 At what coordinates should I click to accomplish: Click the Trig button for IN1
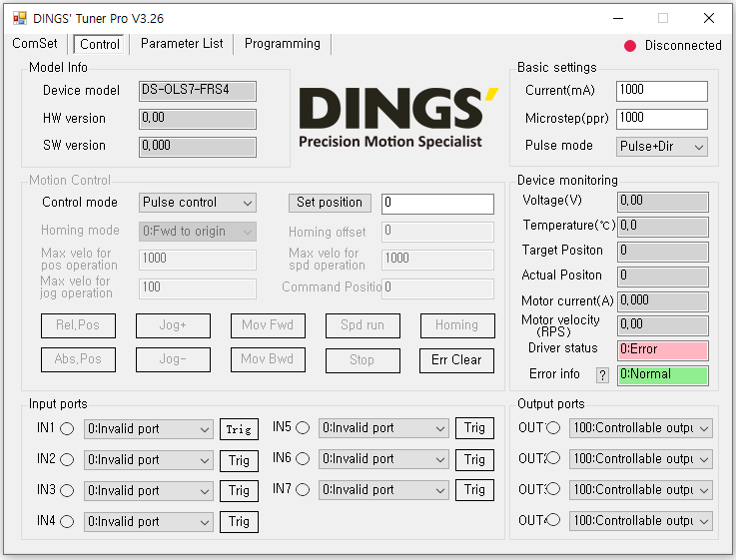pyautogui.click(x=239, y=429)
